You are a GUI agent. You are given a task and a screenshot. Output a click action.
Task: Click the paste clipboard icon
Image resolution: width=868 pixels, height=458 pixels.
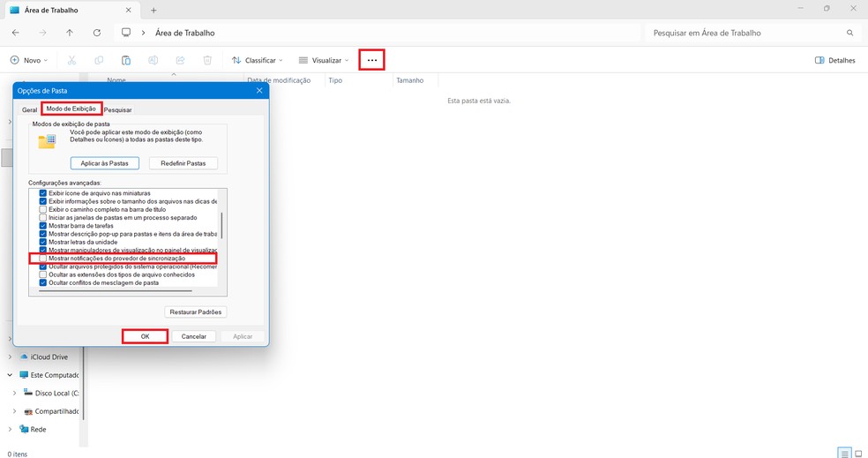pos(126,60)
